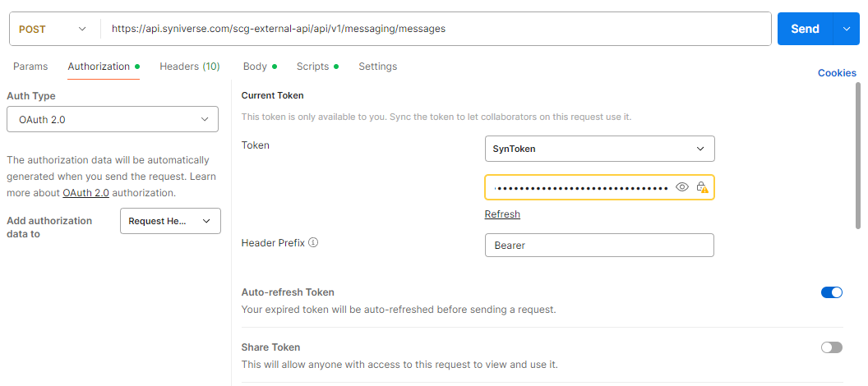The image size is (868, 386).
Task: Open the SynToken token selector
Action: coord(599,149)
